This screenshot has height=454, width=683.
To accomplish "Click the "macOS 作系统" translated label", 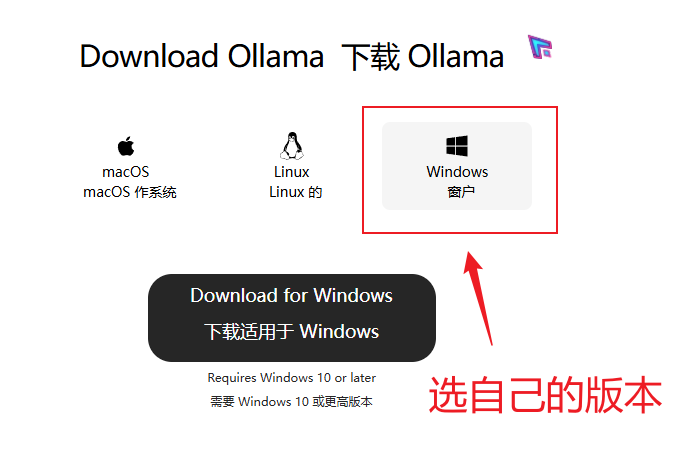I will click(130, 192).
